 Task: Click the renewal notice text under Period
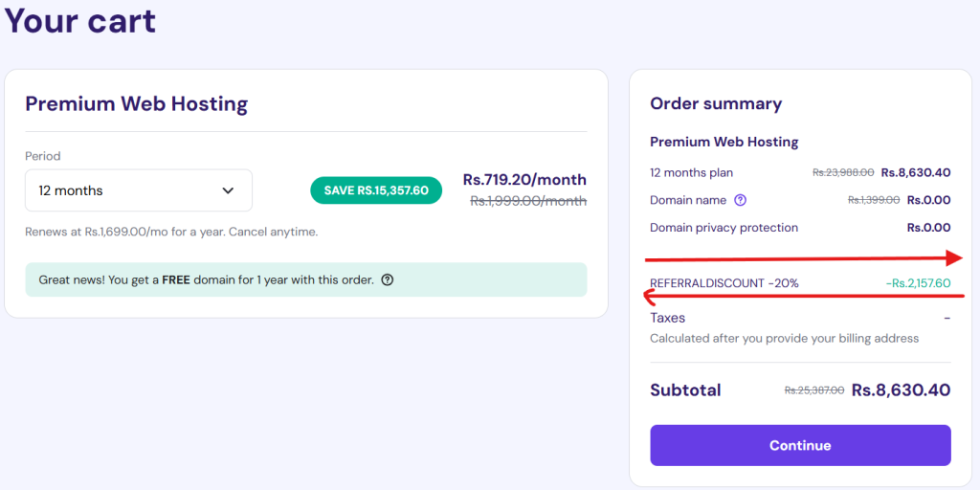172,232
